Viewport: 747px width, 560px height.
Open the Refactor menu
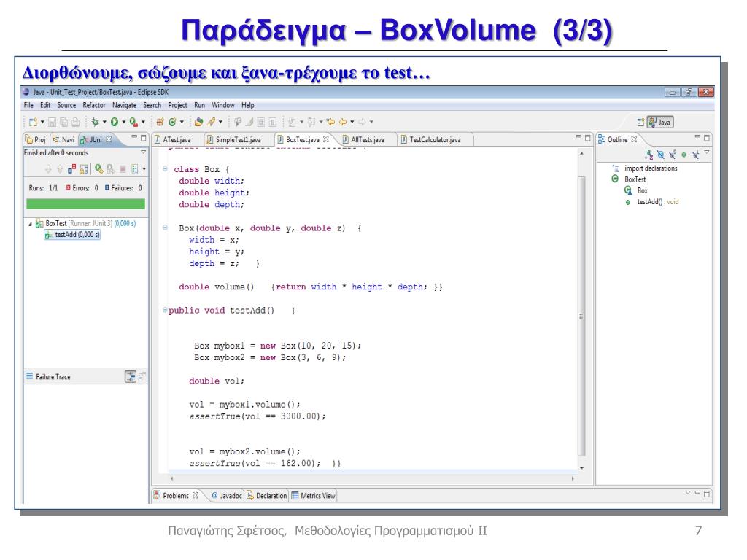(94, 105)
